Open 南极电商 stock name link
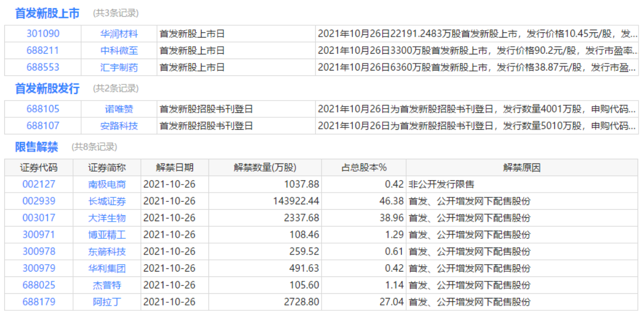 tap(107, 185)
